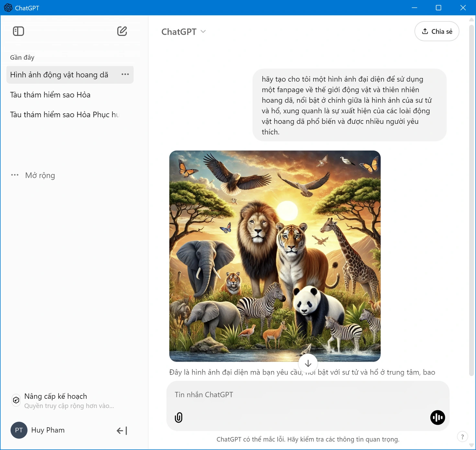This screenshot has width=476, height=450.
Task: Click the attach file paperclip icon
Action: coord(178,417)
